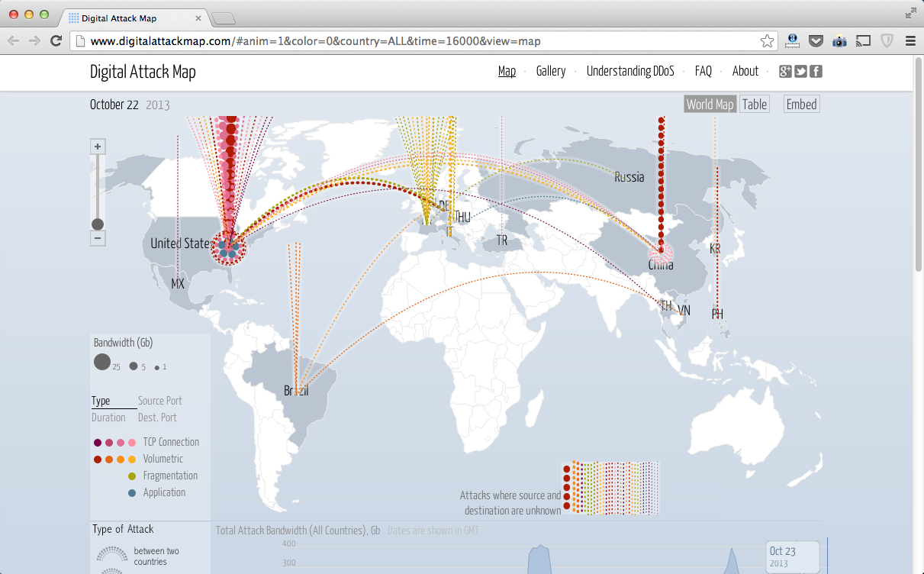Click the bandwidth chart peak area

[x=540, y=559]
